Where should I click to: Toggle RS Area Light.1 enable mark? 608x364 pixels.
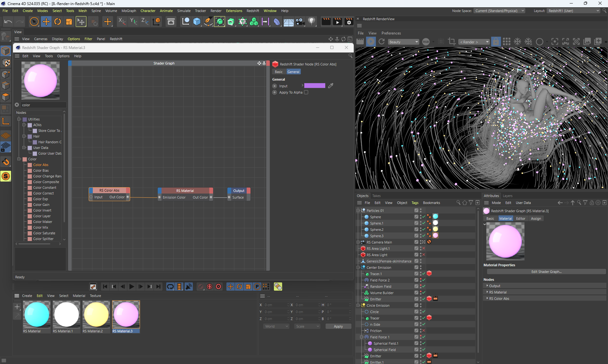[424, 249]
